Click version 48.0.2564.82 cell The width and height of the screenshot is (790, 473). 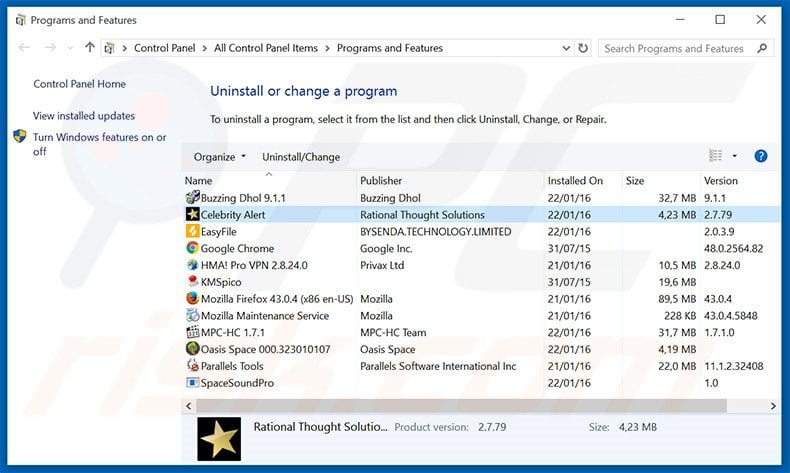pos(733,248)
